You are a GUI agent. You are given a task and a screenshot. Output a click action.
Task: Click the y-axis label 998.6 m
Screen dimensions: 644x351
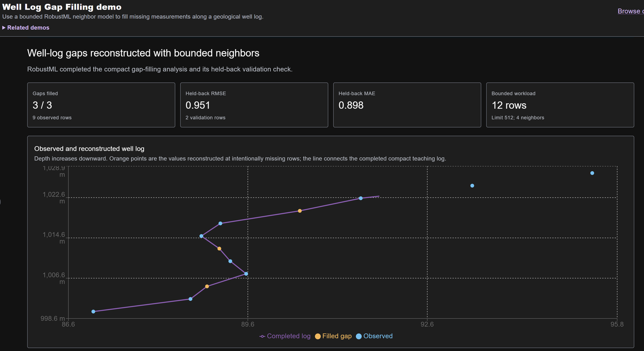pyautogui.click(x=52, y=318)
